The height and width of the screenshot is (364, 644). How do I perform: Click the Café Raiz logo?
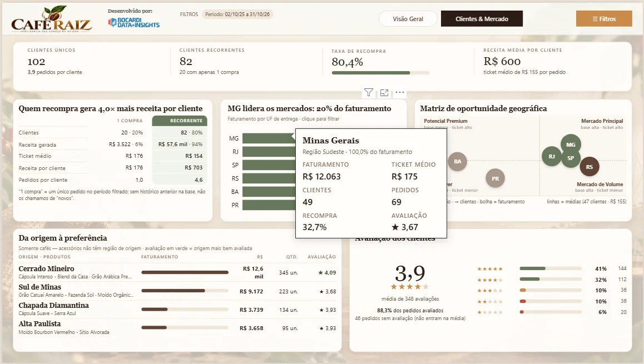tap(52, 19)
